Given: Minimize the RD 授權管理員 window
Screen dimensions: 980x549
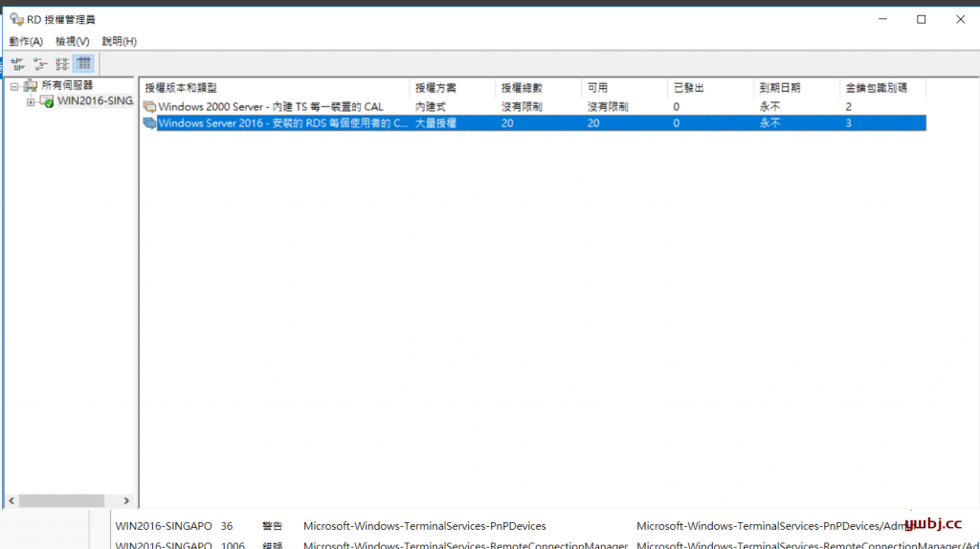Looking at the screenshot, I should point(882,19).
